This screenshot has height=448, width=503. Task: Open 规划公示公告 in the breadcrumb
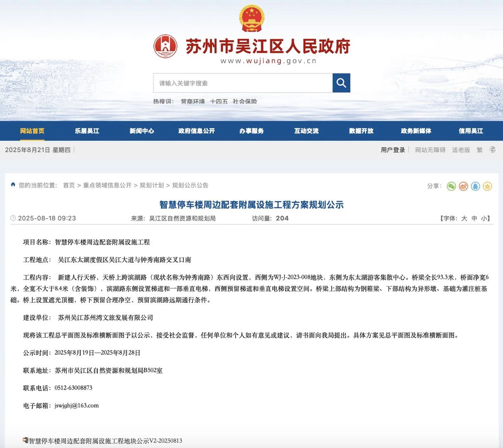(190, 185)
